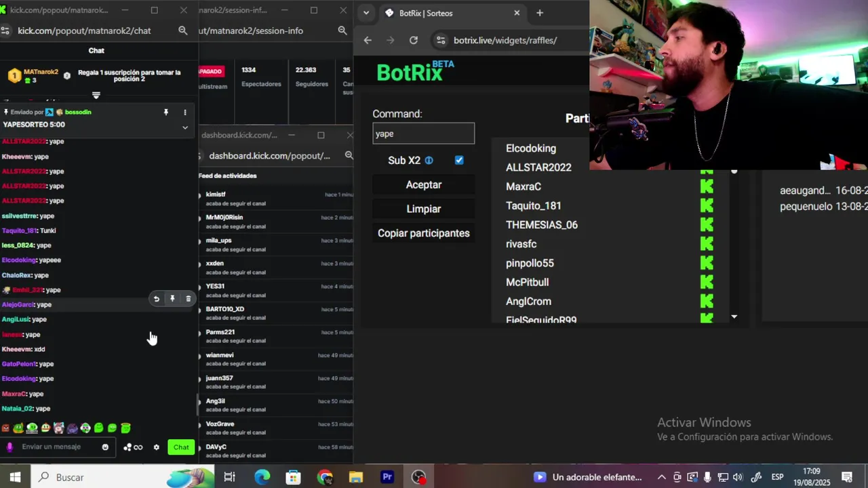The width and height of the screenshot is (868, 488).
Task: Go back in the BotRix browser window
Action: click(368, 40)
